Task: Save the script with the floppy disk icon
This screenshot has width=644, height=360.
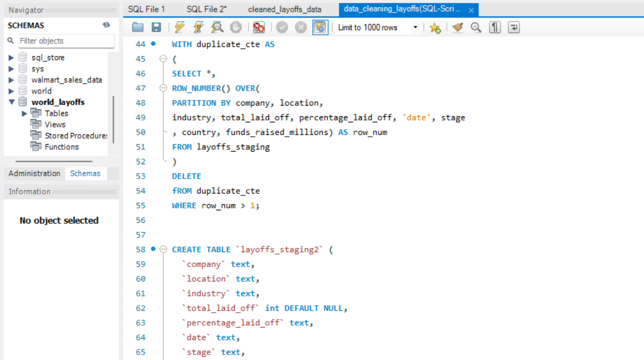Action: [156, 27]
